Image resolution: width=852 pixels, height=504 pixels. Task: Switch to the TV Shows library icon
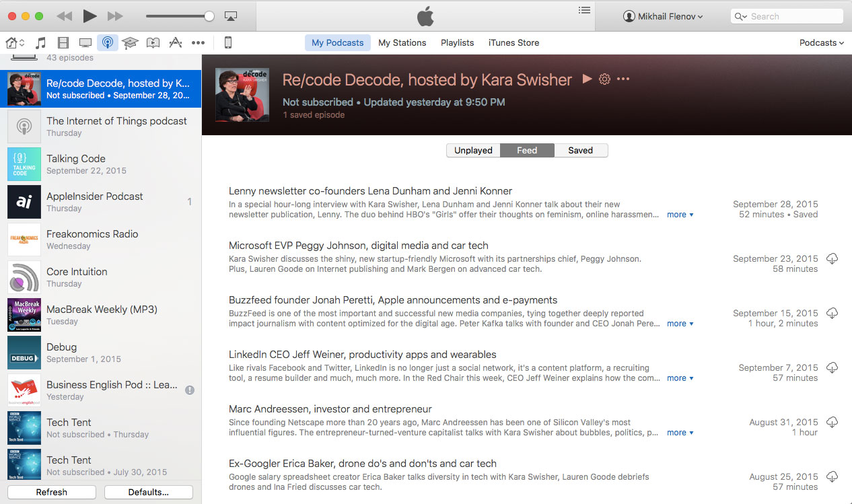pos(85,43)
